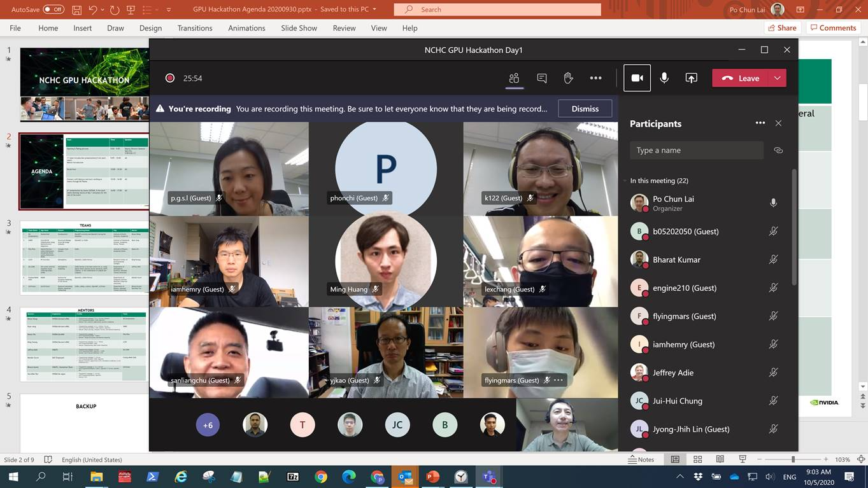The width and height of the screenshot is (868, 488).
Task: Toggle mic icon for Jeffrey Adie
Action: coord(773,373)
